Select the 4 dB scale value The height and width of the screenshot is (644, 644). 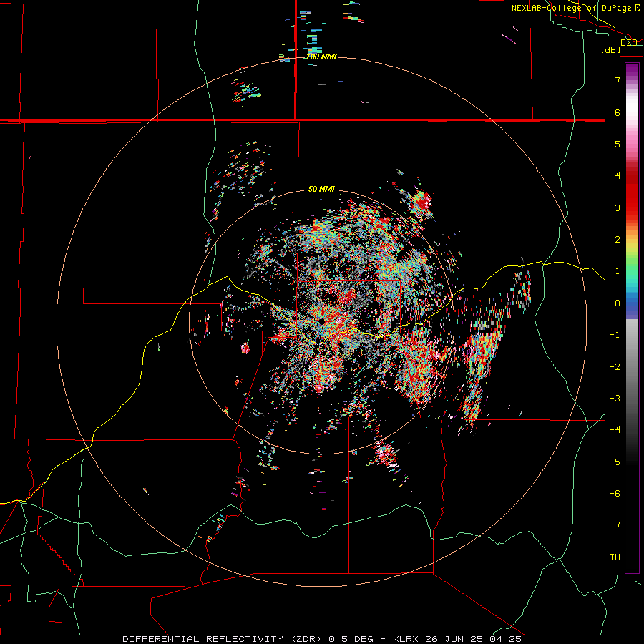pyautogui.click(x=618, y=175)
